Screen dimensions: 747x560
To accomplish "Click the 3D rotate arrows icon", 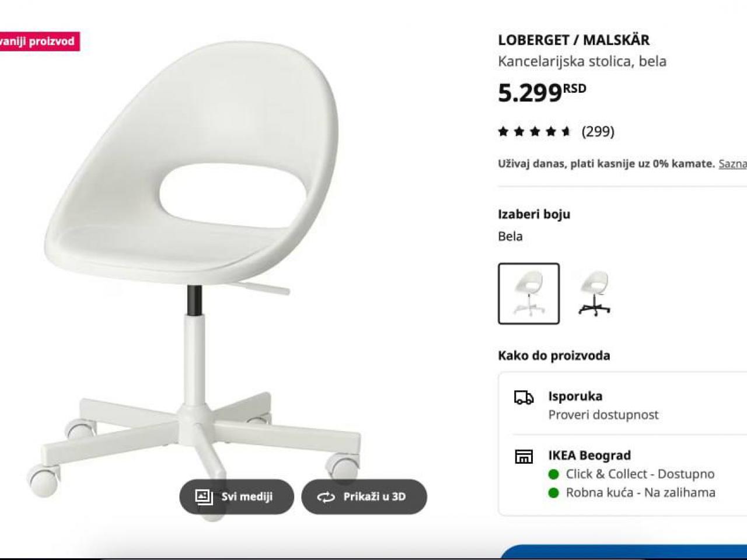I will coord(326,497).
